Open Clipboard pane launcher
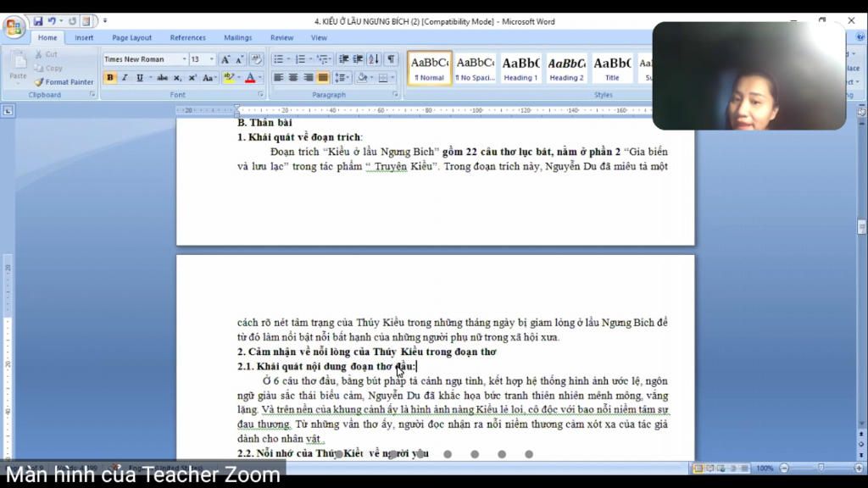Viewport: 868px width, 488px height. 92,95
